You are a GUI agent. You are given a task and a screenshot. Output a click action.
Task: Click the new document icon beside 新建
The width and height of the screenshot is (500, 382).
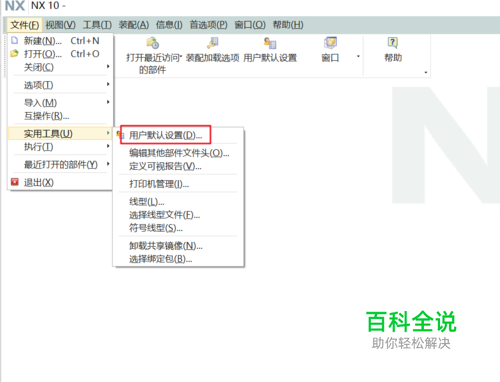14,41
